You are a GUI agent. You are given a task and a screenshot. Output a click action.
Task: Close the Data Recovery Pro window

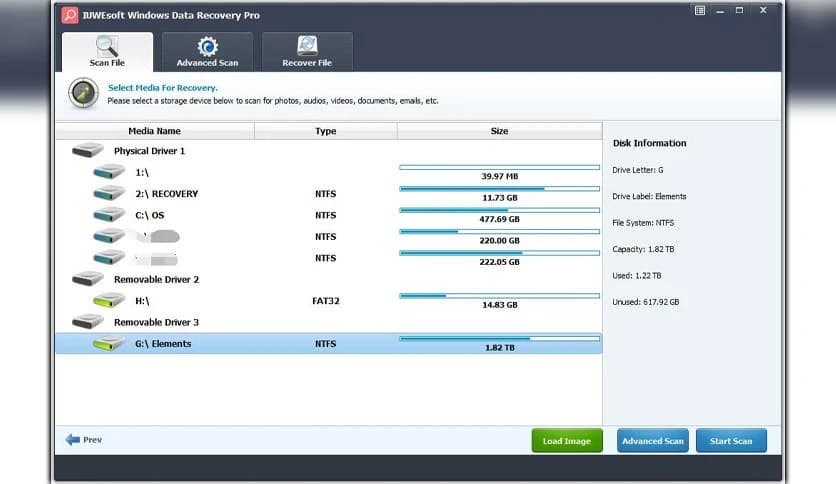coord(763,10)
